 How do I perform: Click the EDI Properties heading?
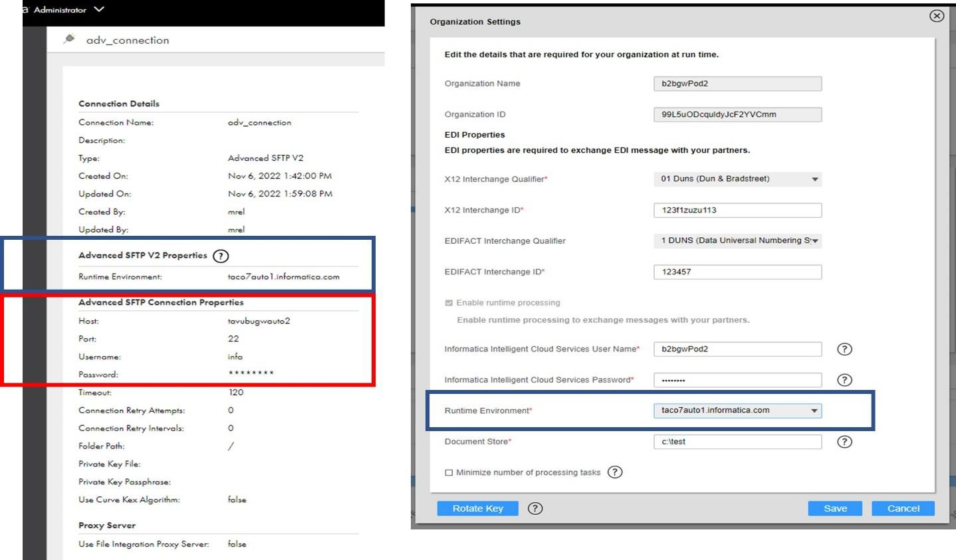[x=475, y=135]
